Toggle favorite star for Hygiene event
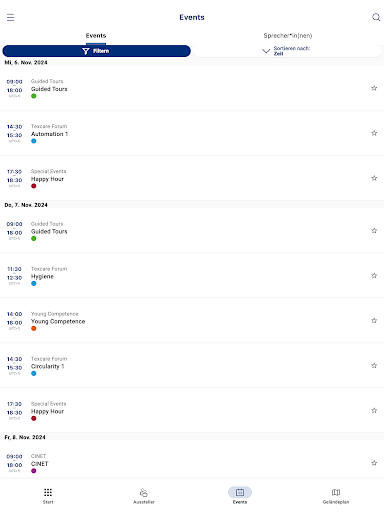 point(374,275)
